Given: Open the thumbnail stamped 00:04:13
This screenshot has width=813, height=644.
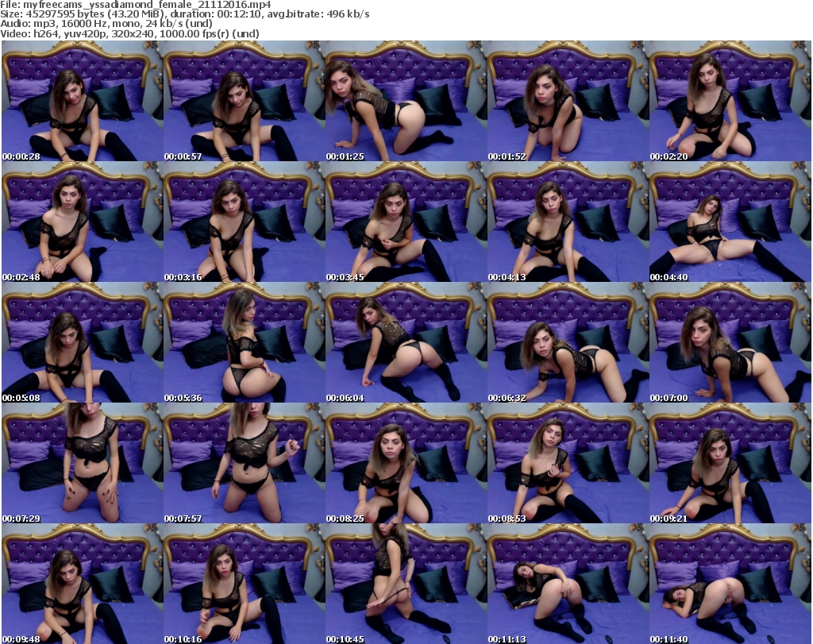Looking at the screenshot, I should [568, 222].
